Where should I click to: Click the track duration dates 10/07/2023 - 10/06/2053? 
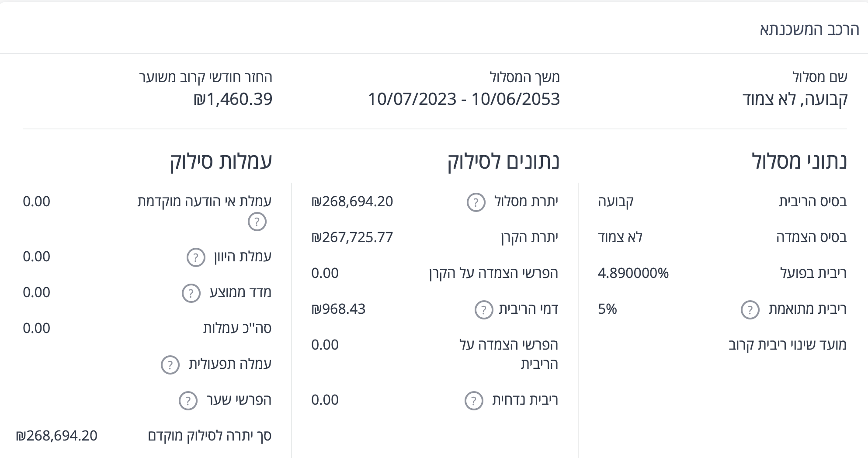(464, 99)
